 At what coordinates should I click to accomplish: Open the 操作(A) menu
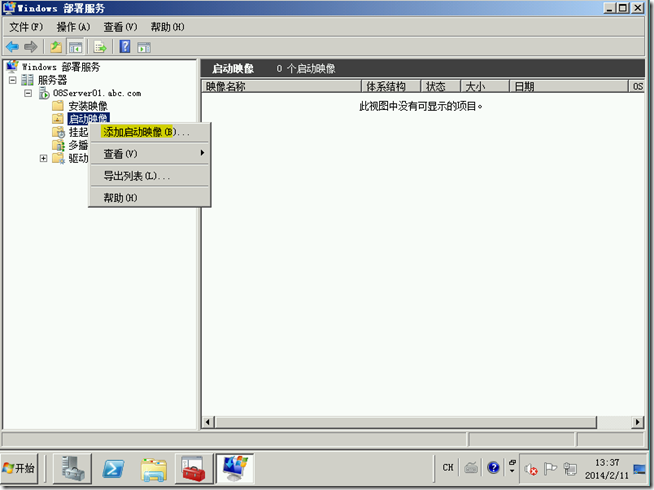point(73,27)
